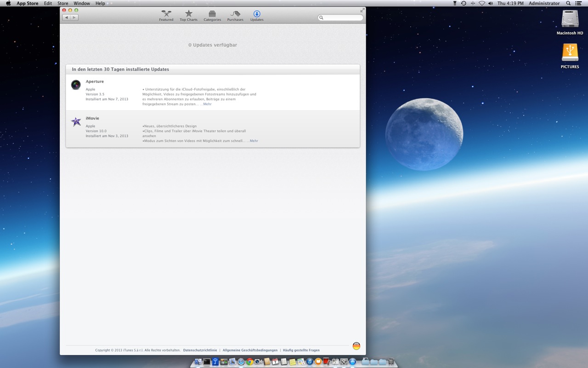Screen dimensions: 588x368
Task: Open the Apple menu
Action: click(x=8, y=3)
